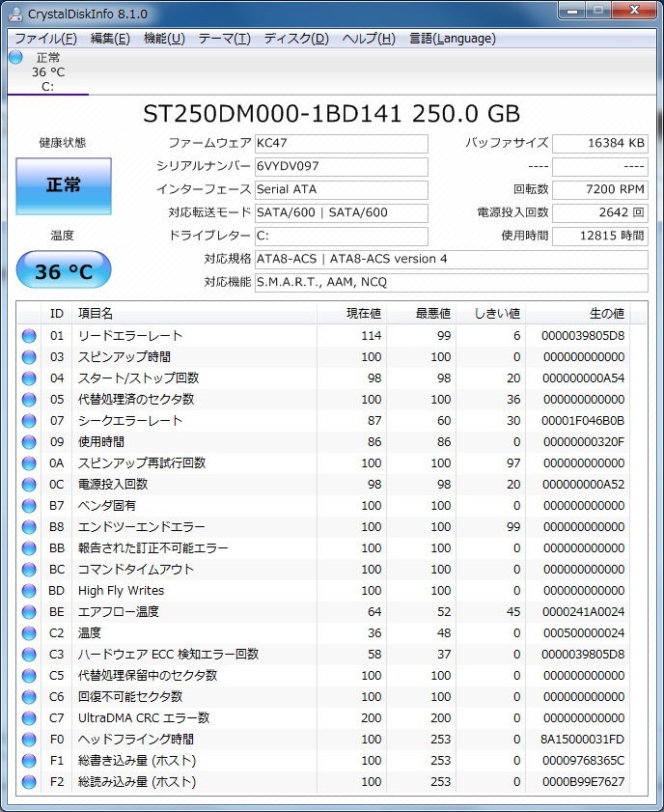The image size is (664, 812).
Task: Click the status orb for ID 04 スタート/ストップ回数
Action: [29, 378]
